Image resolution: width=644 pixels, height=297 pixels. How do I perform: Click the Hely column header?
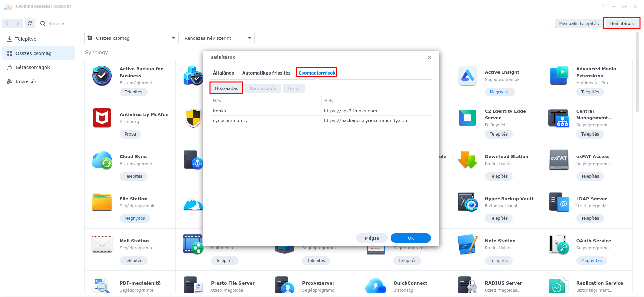click(x=374, y=101)
